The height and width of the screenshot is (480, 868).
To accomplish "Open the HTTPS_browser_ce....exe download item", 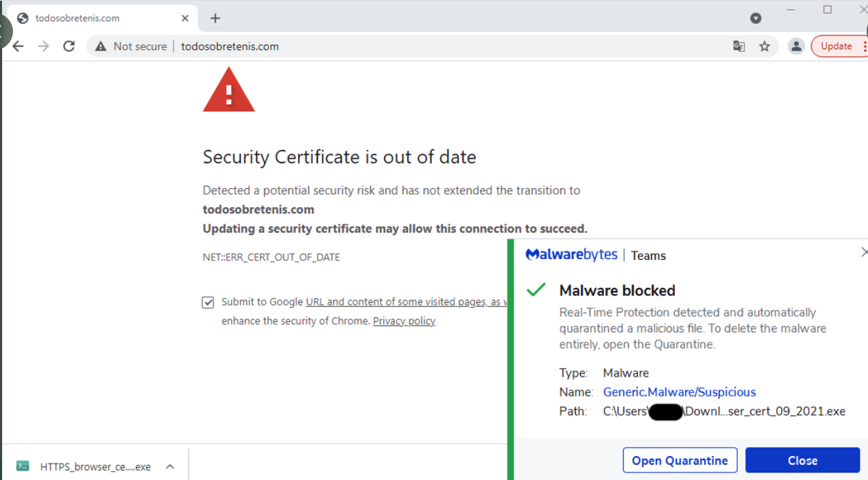I will (95, 467).
